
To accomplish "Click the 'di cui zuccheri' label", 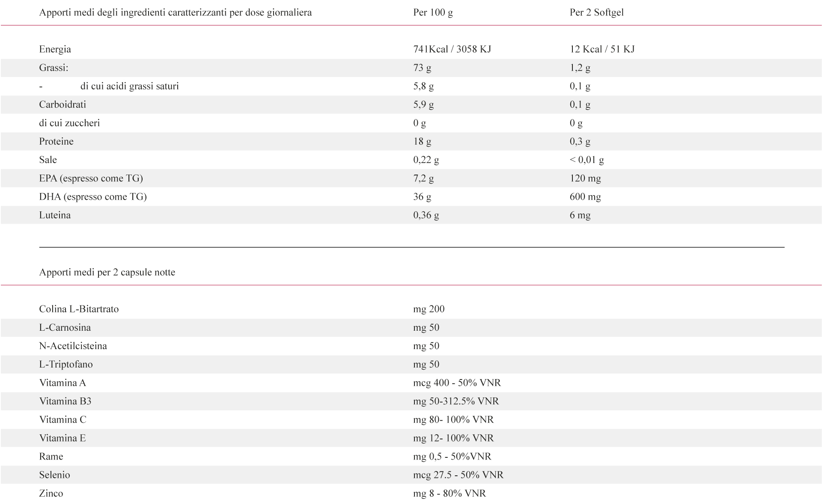I will [x=69, y=123].
